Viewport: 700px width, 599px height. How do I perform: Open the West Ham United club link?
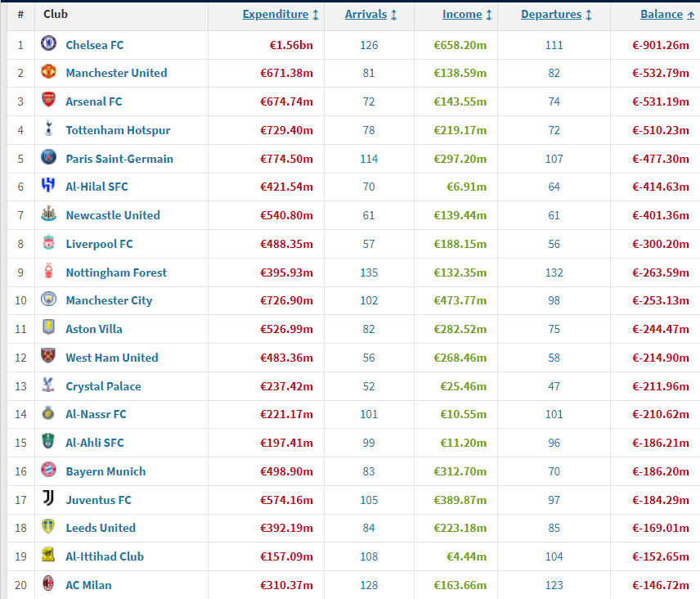pyautogui.click(x=112, y=358)
